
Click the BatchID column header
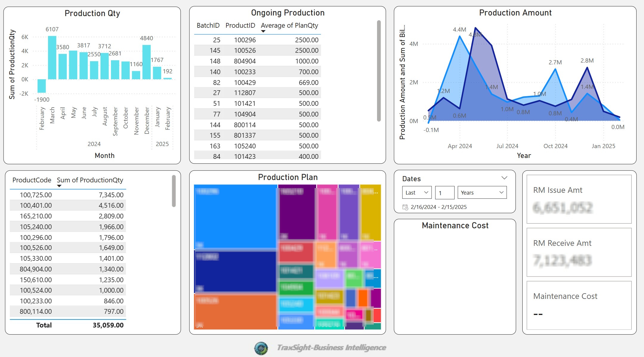pos(208,26)
